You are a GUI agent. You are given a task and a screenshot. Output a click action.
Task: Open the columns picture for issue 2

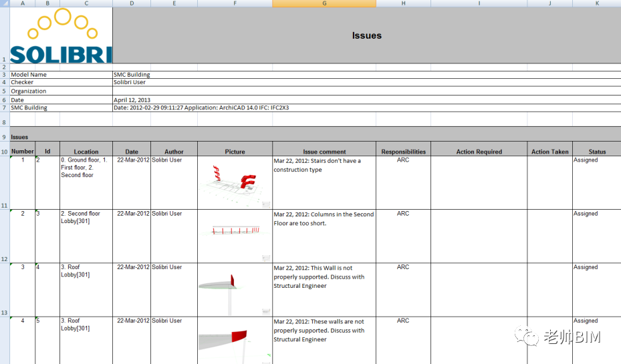[235, 236]
